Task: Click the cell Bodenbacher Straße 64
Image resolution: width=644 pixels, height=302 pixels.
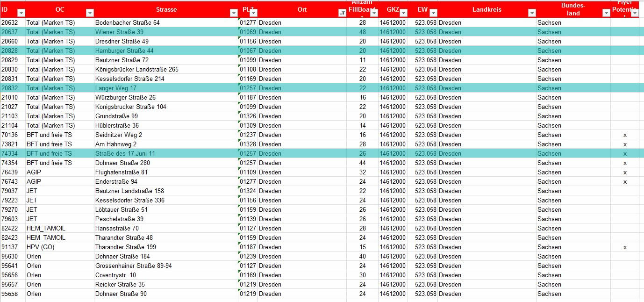Action: tap(166, 22)
